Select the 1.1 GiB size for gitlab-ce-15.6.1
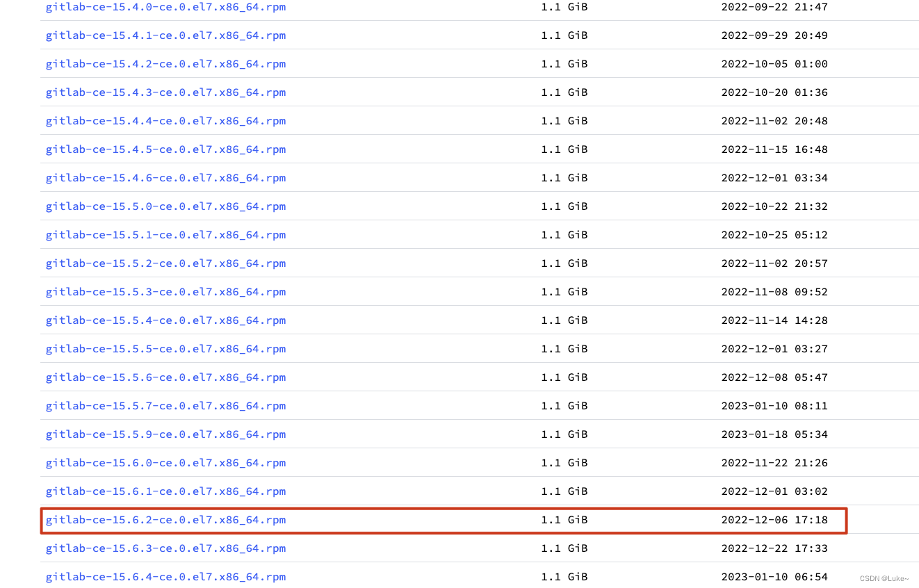 pos(564,491)
